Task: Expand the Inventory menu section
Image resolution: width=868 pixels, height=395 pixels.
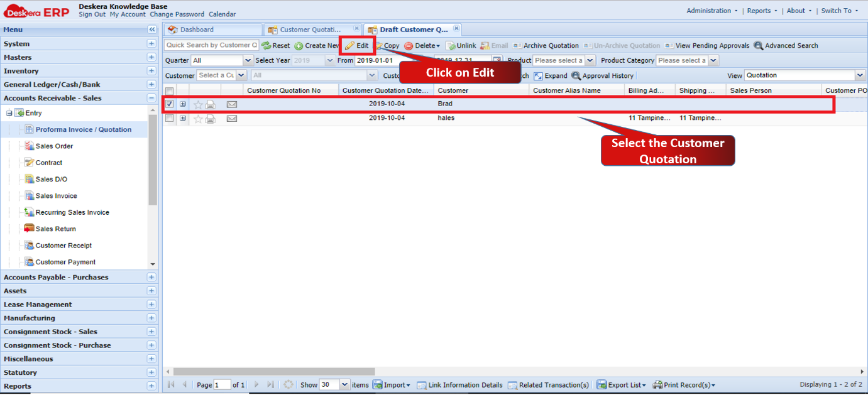Action: (x=151, y=71)
